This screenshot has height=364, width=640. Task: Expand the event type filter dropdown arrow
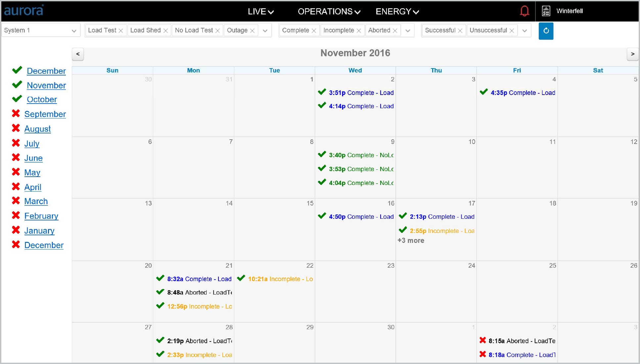coord(265,31)
